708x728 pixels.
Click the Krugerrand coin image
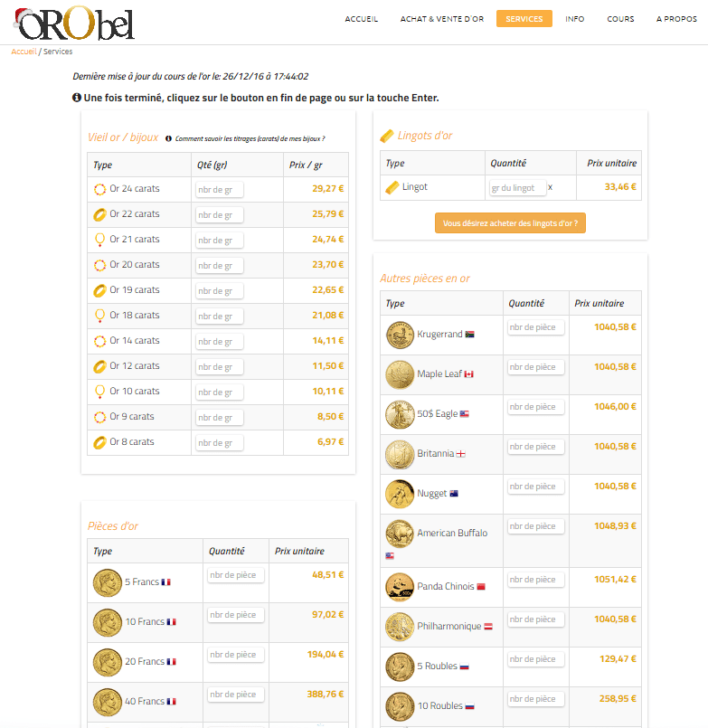400,335
